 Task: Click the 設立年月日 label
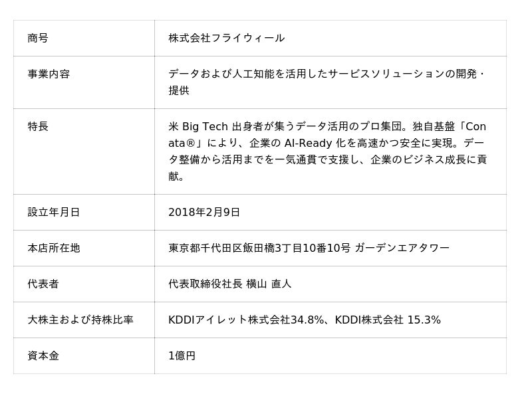pyautogui.click(x=54, y=212)
